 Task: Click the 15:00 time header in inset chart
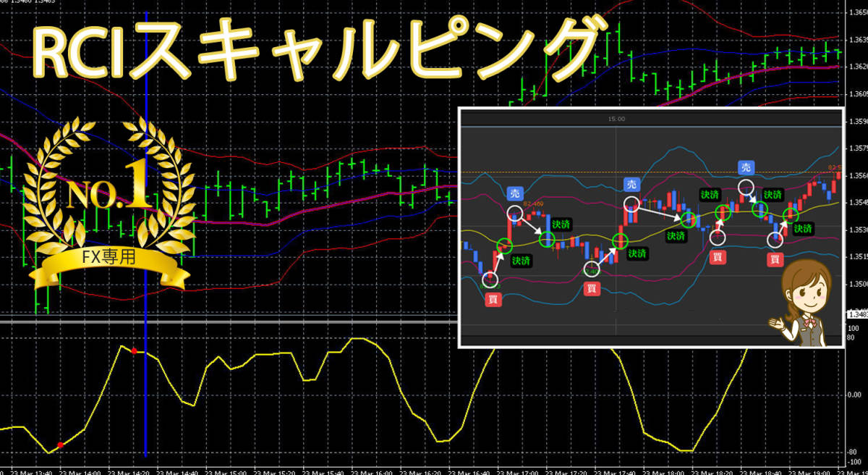[x=617, y=119]
